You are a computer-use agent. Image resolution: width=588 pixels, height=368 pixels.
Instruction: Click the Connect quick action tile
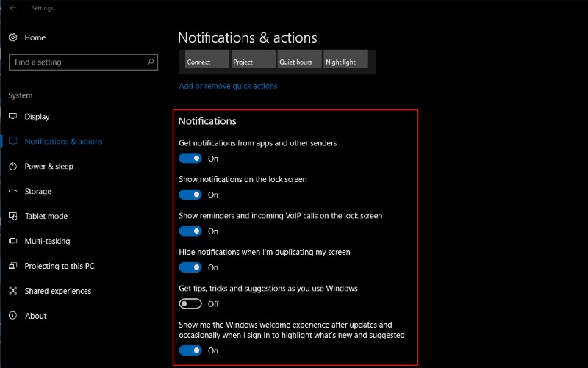207,59
